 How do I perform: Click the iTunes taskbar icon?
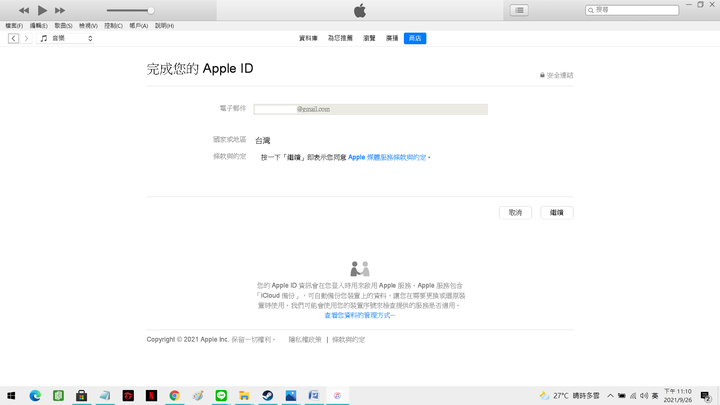pyautogui.click(x=338, y=395)
